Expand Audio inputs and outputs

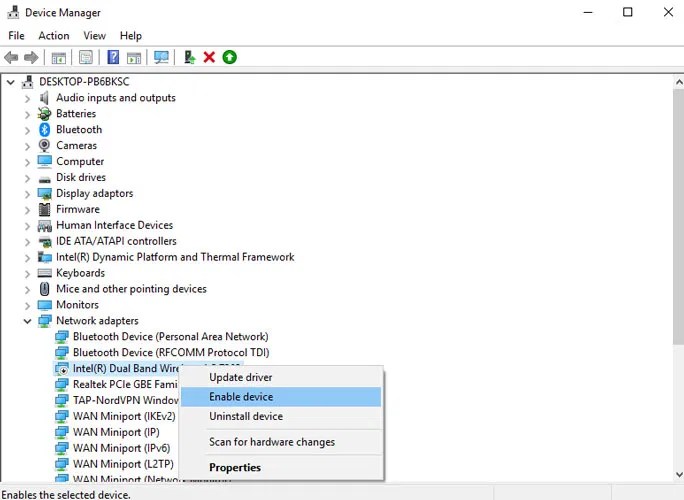pyautogui.click(x=27, y=99)
